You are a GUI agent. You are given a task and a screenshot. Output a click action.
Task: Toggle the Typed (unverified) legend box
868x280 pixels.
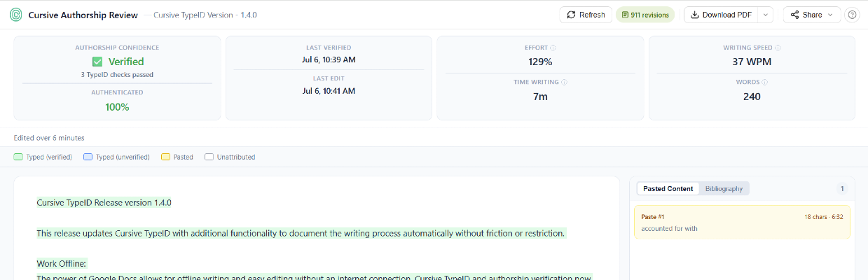tap(88, 157)
